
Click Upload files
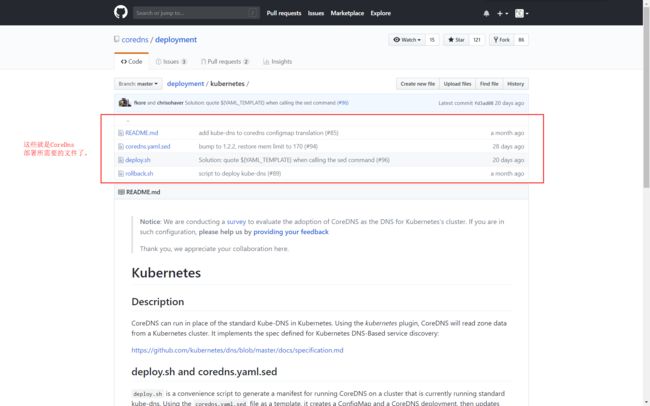pos(457,84)
